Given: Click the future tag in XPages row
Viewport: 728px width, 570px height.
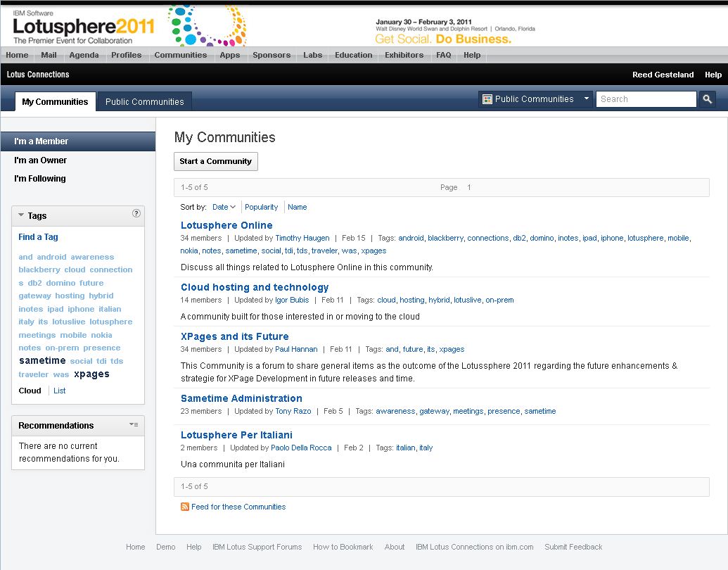Looking at the screenshot, I should pos(413,349).
